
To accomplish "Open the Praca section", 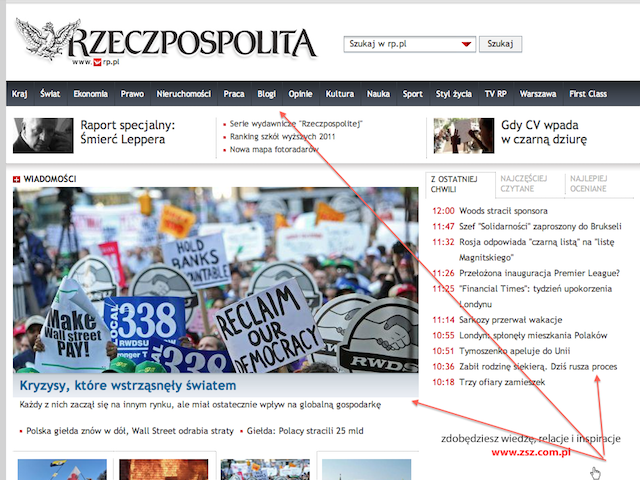I will point(234,94).
